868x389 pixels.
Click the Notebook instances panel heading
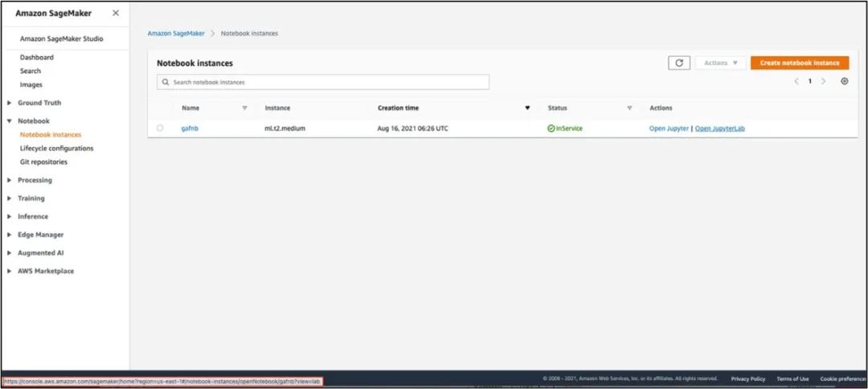point(194,63)
